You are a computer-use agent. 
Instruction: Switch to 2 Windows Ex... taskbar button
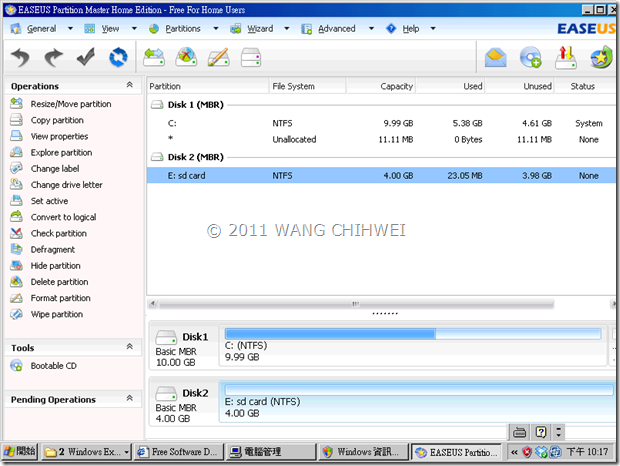point(86,452)
